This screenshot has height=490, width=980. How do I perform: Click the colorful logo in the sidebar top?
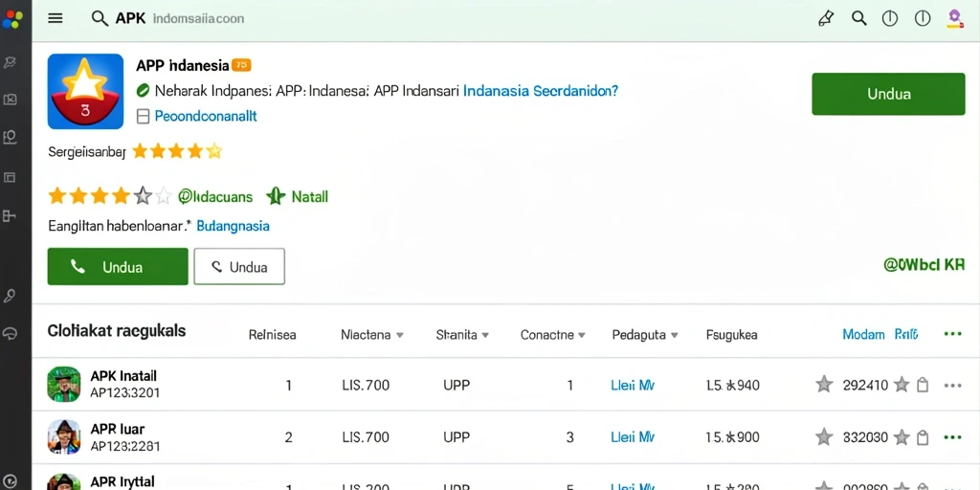(11, 18)
